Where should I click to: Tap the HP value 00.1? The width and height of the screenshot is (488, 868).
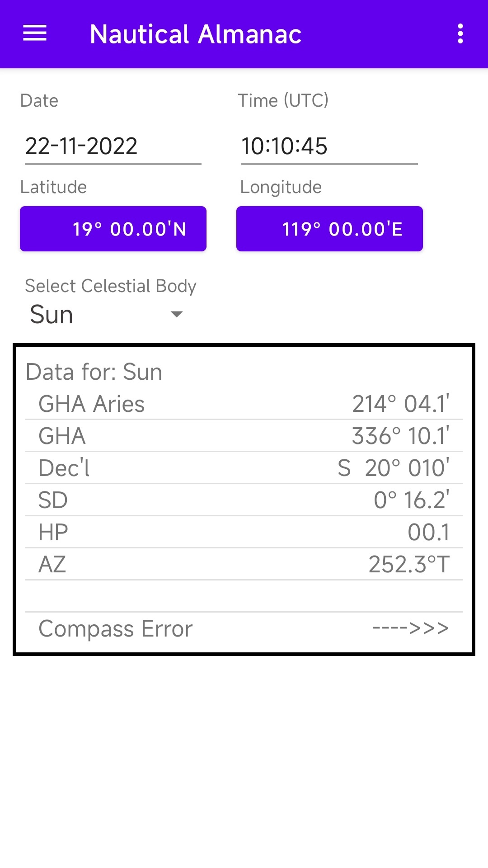[x=428, y=532]
